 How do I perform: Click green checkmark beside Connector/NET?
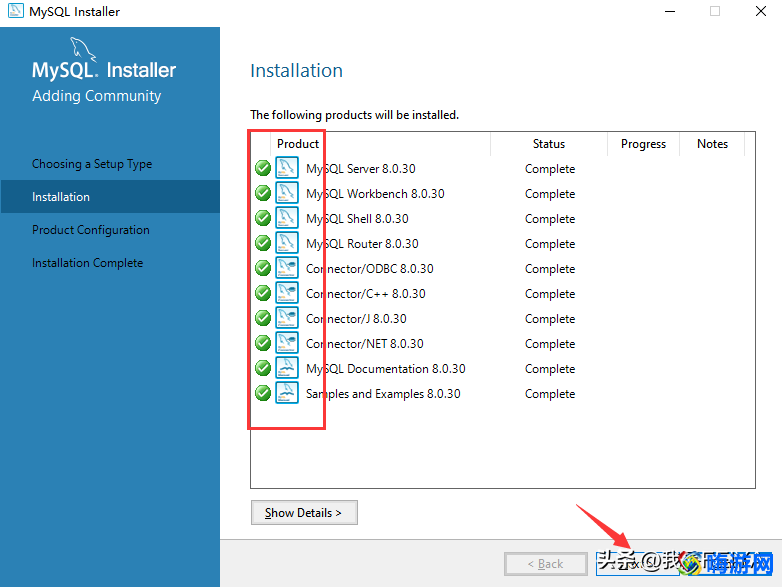(263, 343)
